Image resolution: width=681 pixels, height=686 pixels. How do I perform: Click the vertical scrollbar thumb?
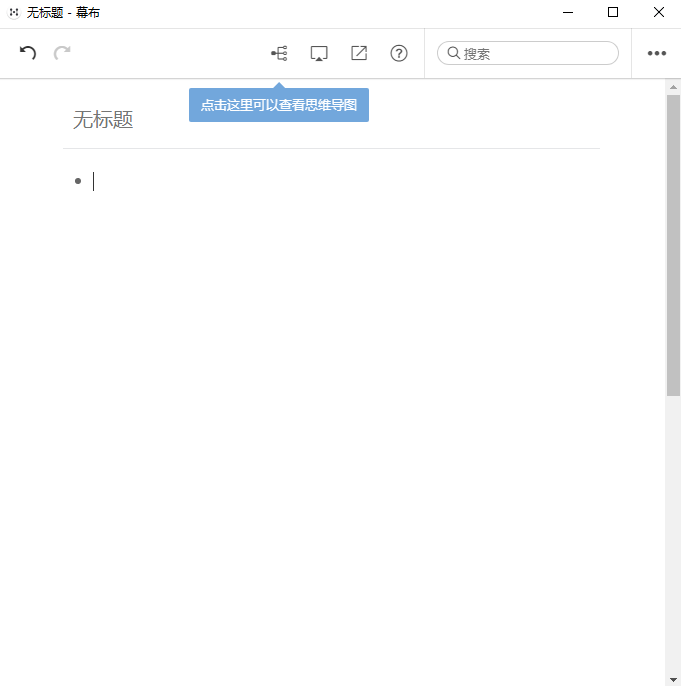[673, 245]
